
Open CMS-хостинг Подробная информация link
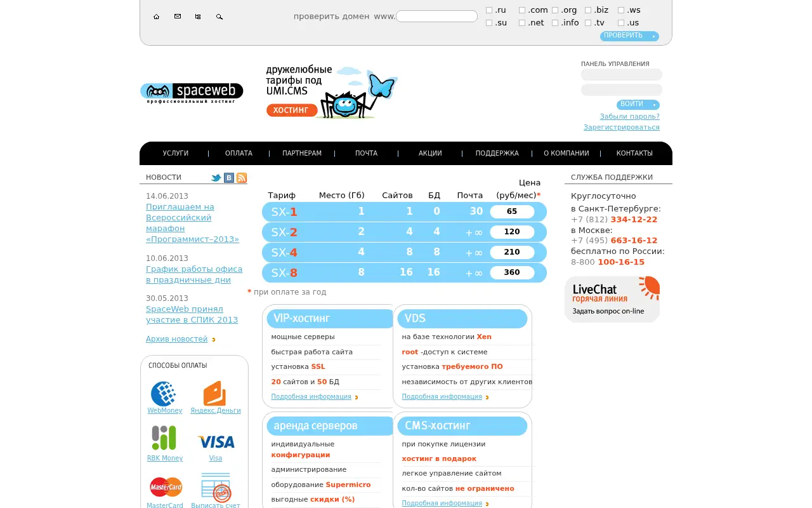pos(442,504)
